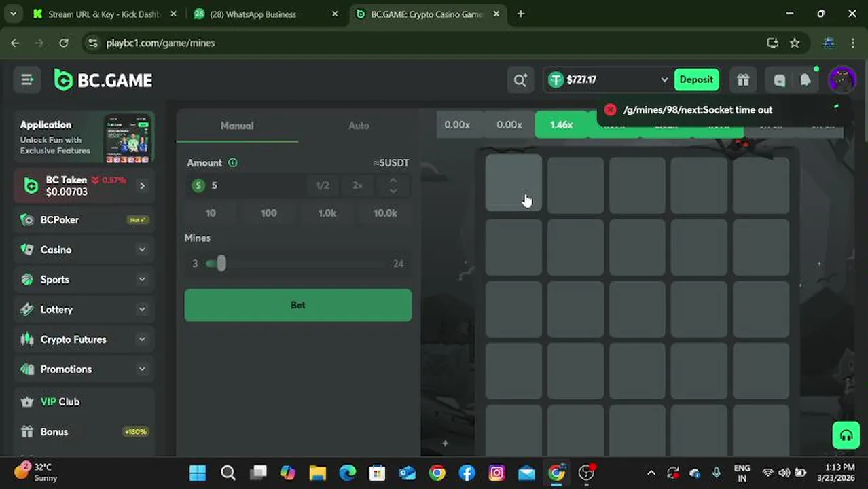Double the bet with 2x button

[357, 185]
